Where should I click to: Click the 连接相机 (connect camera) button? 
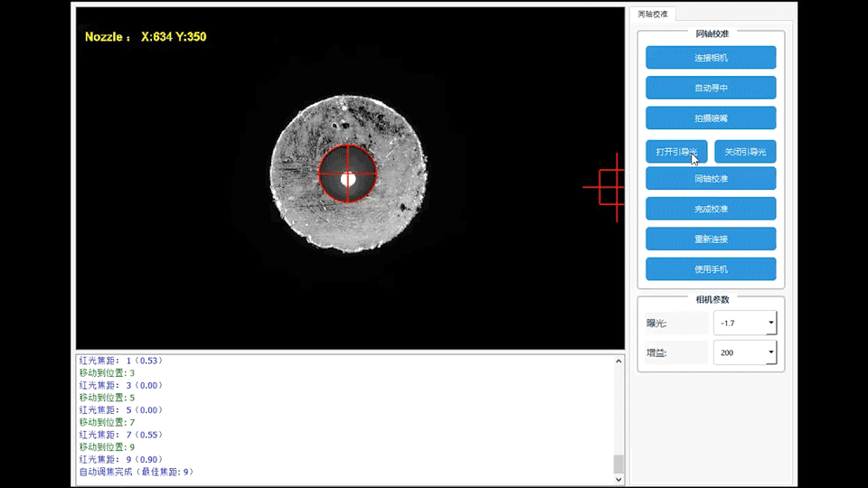[x=711, y=58]
